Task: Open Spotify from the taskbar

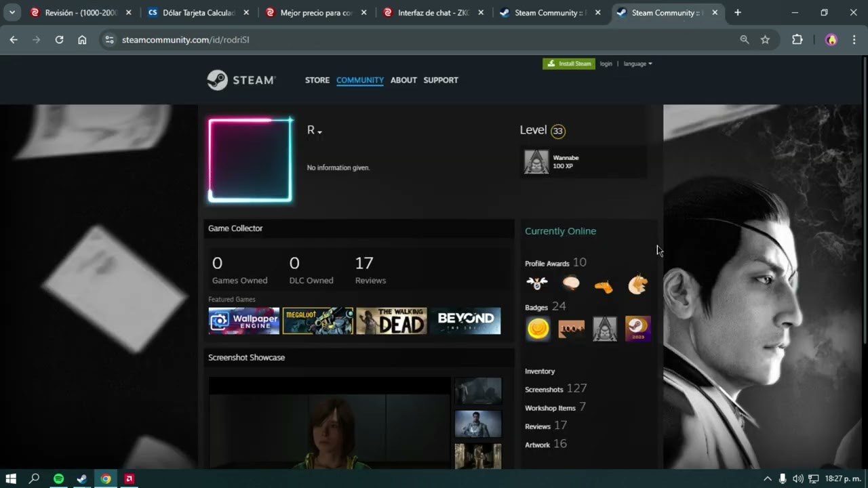Action: click(x=58, y=479)
